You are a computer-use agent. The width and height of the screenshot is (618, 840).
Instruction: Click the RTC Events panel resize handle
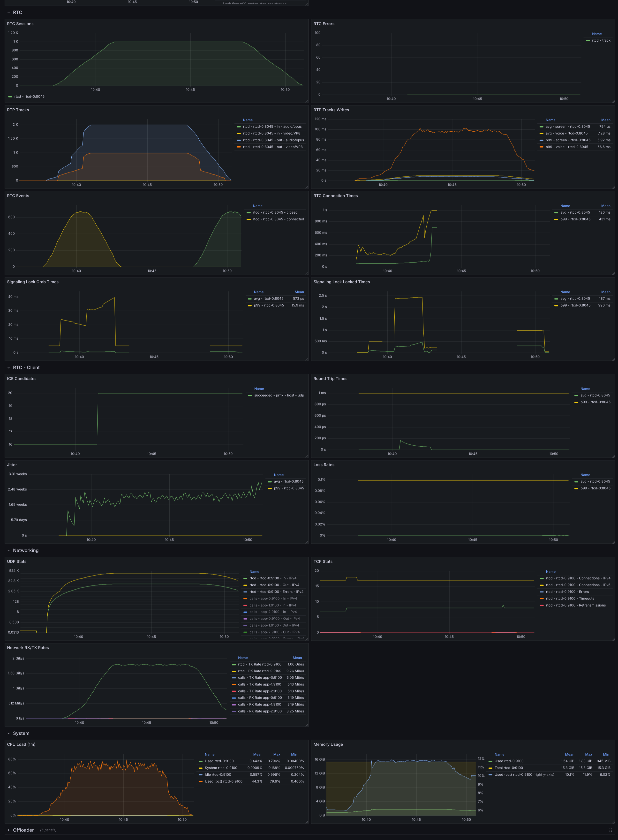point(307,273)
